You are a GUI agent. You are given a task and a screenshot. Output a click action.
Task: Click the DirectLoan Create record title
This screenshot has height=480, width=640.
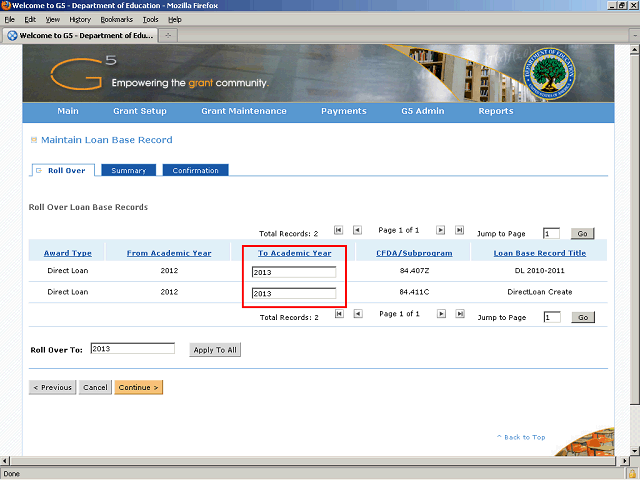(x=540, y=292)
